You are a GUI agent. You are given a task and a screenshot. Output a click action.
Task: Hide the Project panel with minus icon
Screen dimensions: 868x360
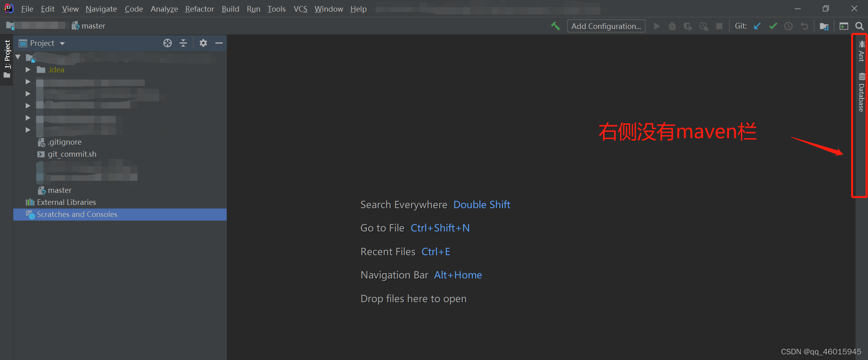[219, 43]
